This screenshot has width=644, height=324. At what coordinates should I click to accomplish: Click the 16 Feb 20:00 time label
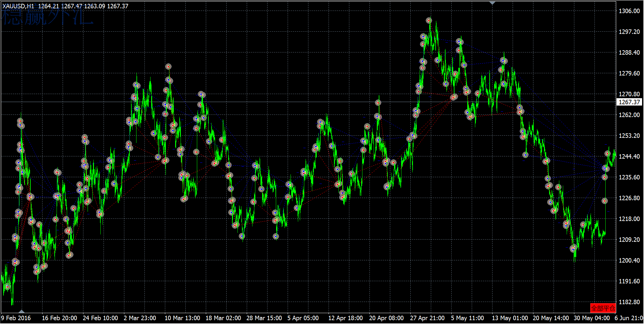(x=59, y=318)
